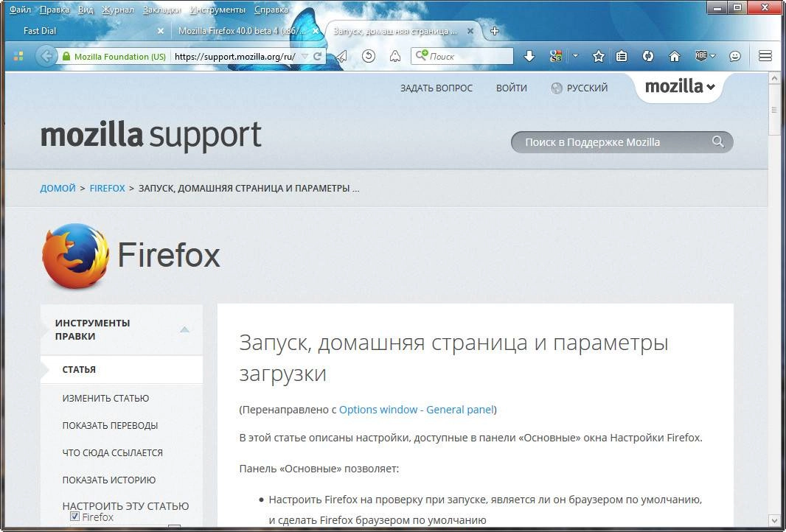Click the green padlock security icon
The width and height of the screenshot is (786, 532).
66,57
